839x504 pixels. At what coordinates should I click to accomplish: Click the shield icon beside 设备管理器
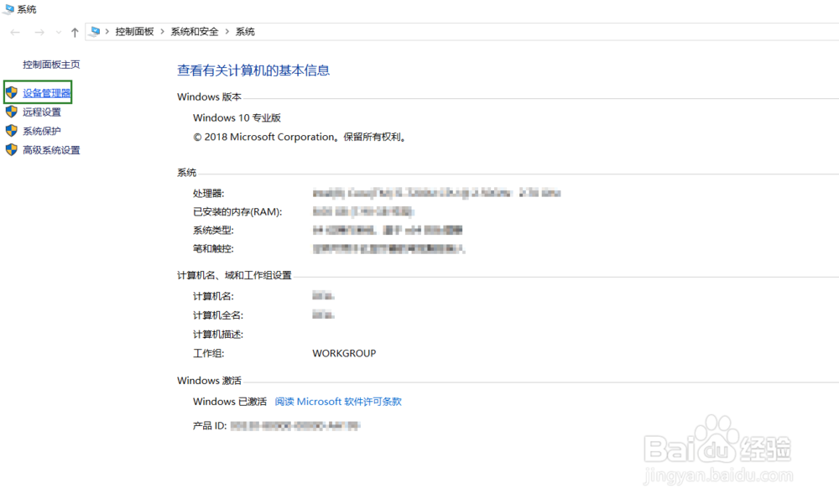pyautogui.click(x=12, y=92)
